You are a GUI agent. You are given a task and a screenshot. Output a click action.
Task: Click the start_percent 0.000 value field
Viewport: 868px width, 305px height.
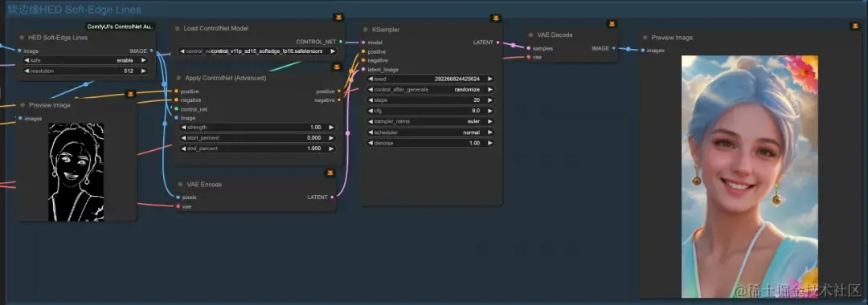257,137
